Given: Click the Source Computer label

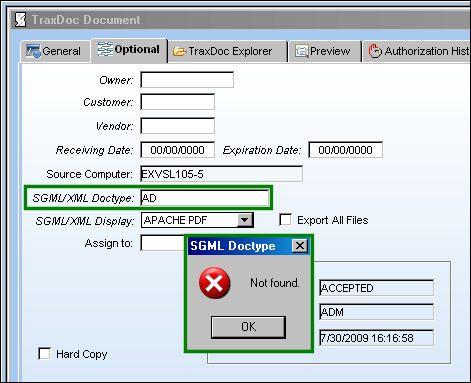Looking at the screenshot, I should (89, 174).
